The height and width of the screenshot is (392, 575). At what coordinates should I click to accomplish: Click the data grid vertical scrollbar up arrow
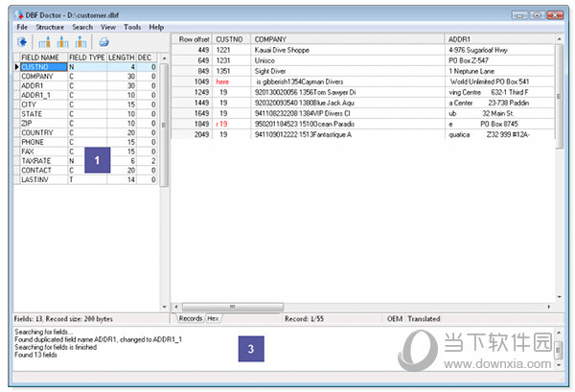(x=560, y=39)
